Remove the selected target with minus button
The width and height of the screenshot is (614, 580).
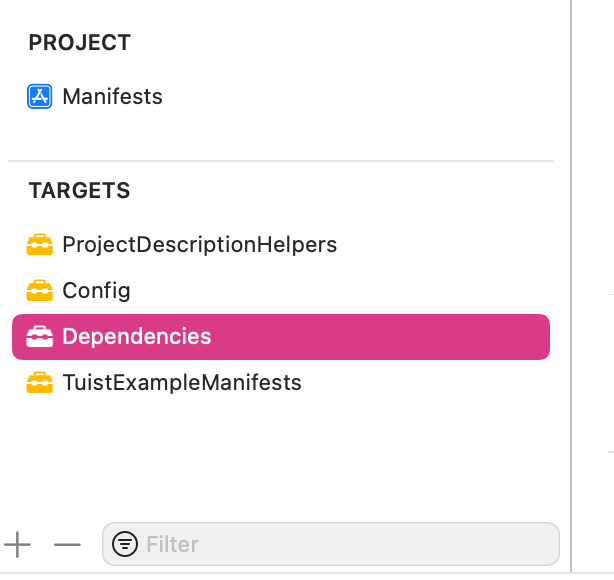click(67, 544)
